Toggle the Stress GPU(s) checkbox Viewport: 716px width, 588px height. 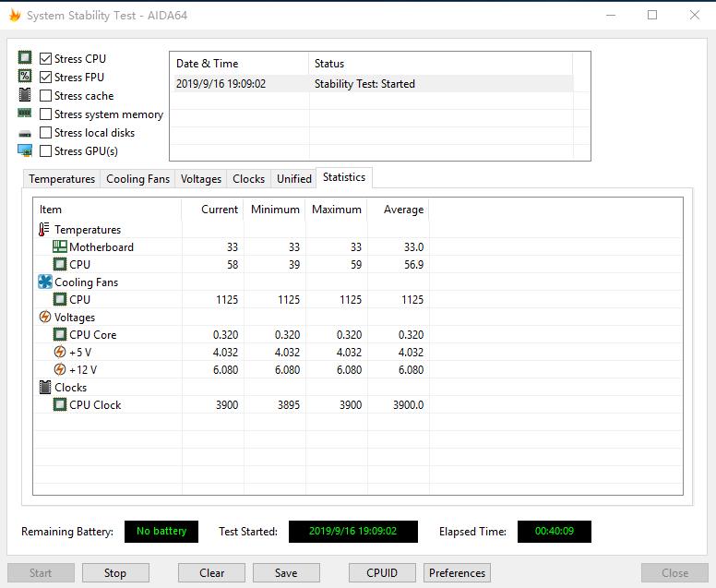click(46, 151)
